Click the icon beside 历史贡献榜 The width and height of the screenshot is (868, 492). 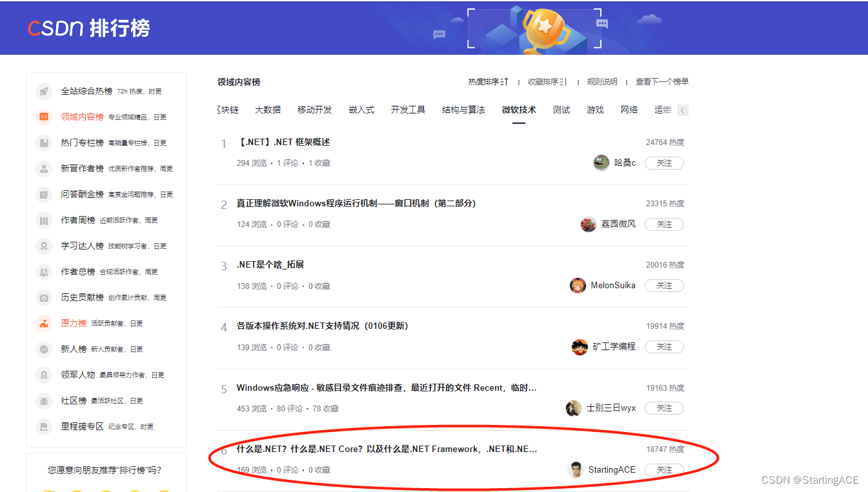click(44, 297)
